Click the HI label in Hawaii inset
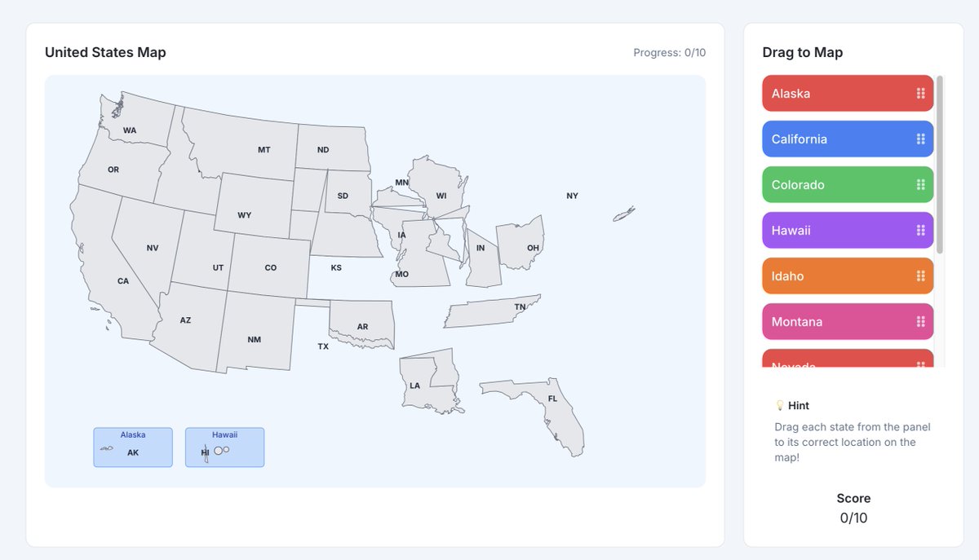This screenshot has height=560, width=979. click(206, 452)
